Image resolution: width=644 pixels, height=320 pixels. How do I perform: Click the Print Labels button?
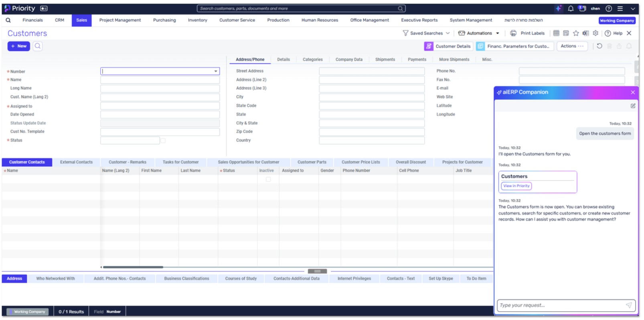point(527,33)
